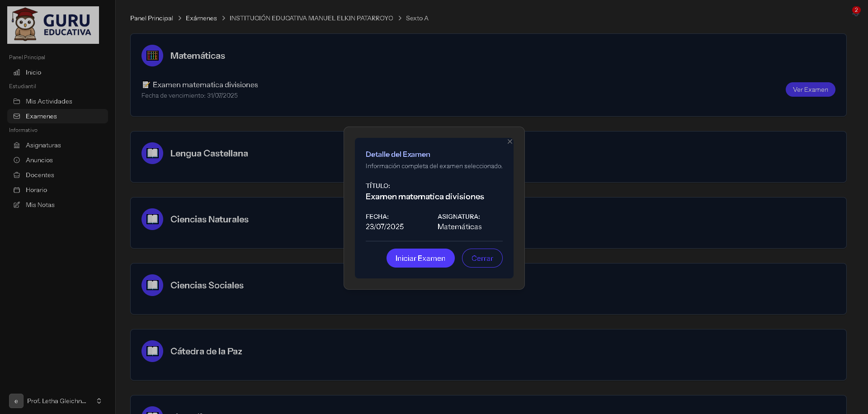Click the Ver Examen button
This screenshot has width=868, height=414.
click(810, 89)
